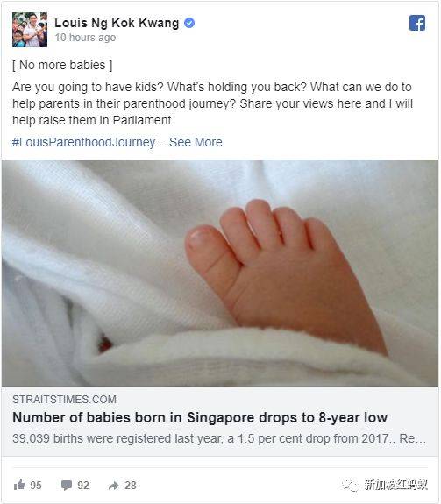Open comments via speech bubble icon

click(x=67, y=485)
